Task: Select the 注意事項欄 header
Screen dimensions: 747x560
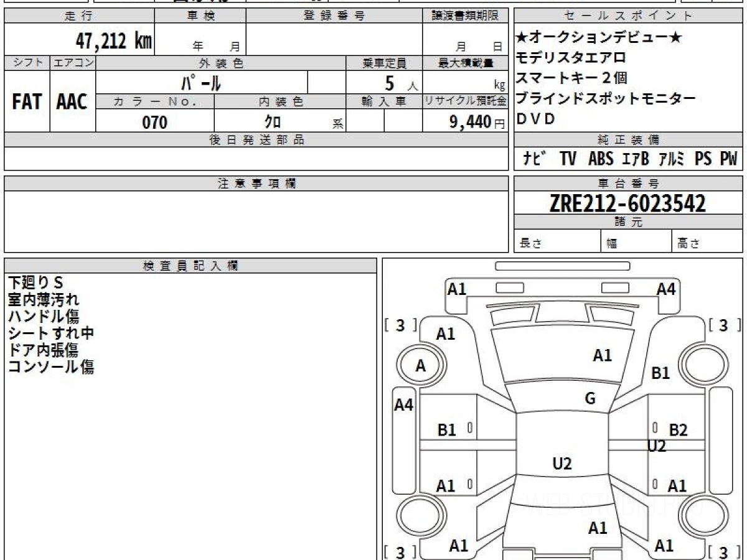Action: click(x=256, y=184)
